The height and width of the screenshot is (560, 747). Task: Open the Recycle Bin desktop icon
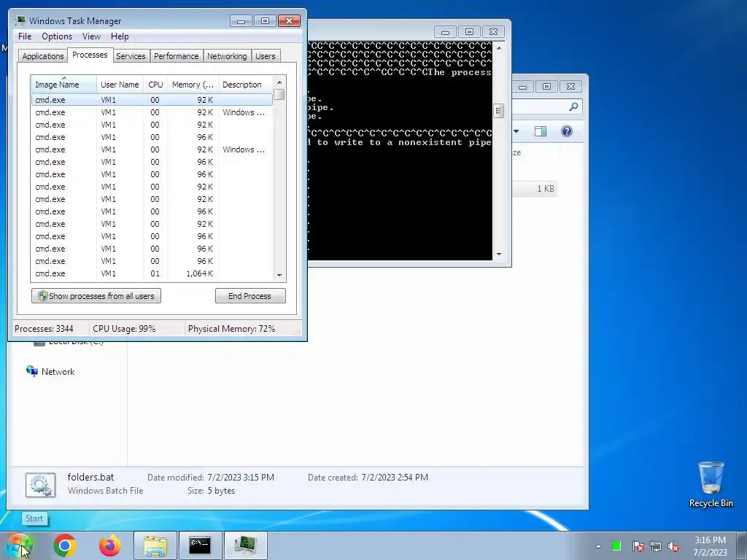pos(711,484)
